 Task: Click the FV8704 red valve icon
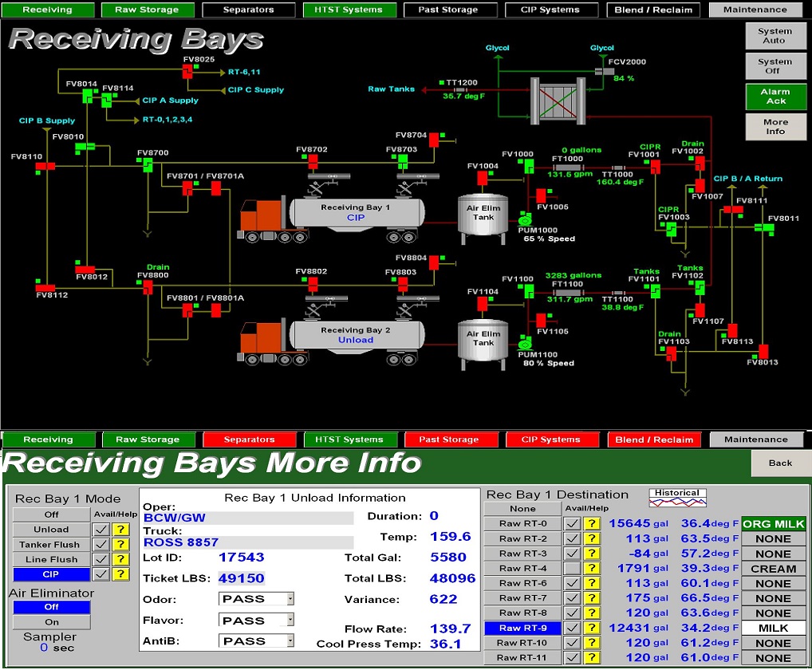point(434,140)
